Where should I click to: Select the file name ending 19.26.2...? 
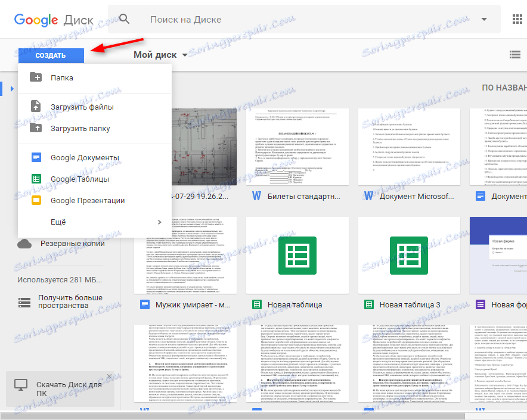point(200,196)
